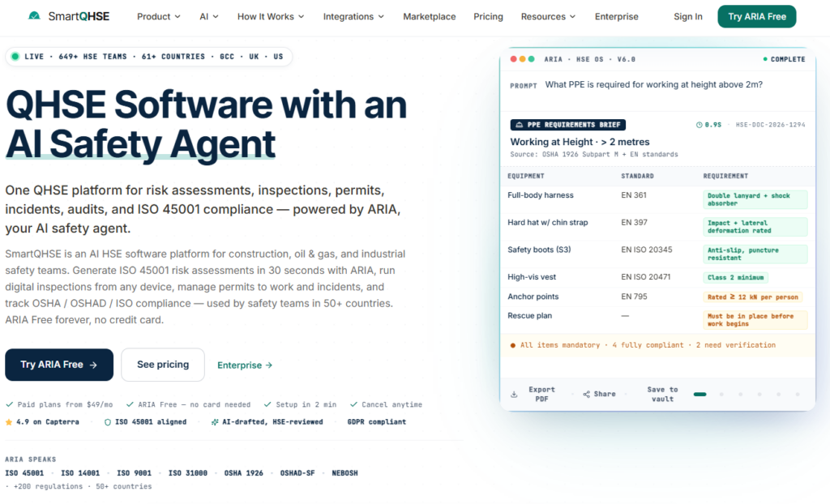This screenshot has height=504, width=830.
Task: Click the See pricing button
Action: [x=162, y=365]
